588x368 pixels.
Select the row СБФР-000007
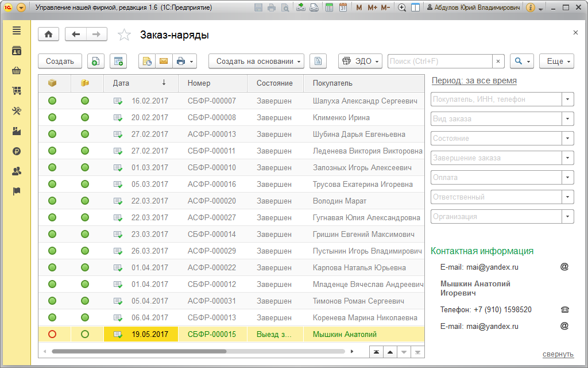tap(231, 101)
